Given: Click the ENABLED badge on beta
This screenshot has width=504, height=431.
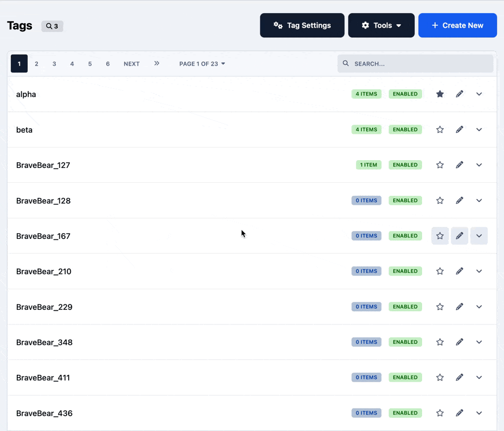Looking at the screenshot, I should (x=405, y=130).
